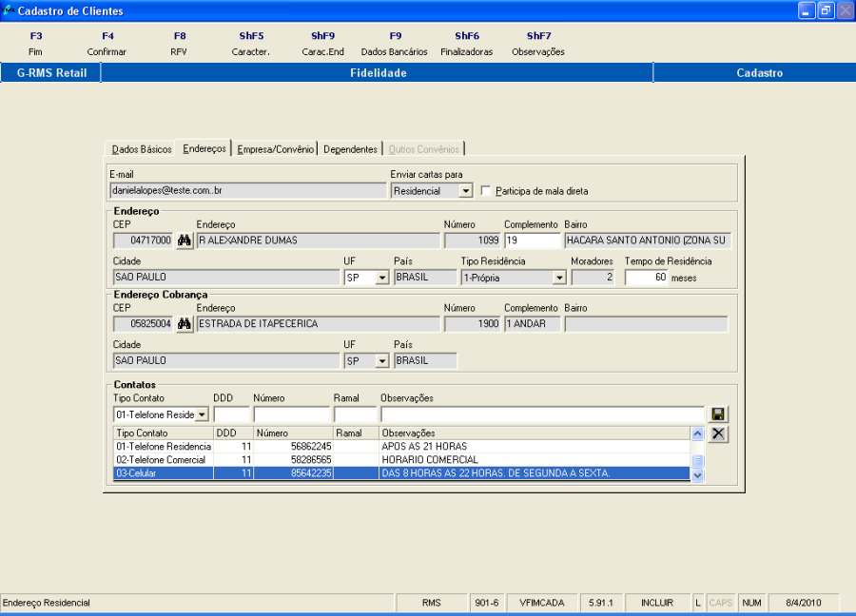The width and height of the screenshot is (856, 616).
Task: Switch to the Dados Básicos tab
Action: (x=142, y=149)
